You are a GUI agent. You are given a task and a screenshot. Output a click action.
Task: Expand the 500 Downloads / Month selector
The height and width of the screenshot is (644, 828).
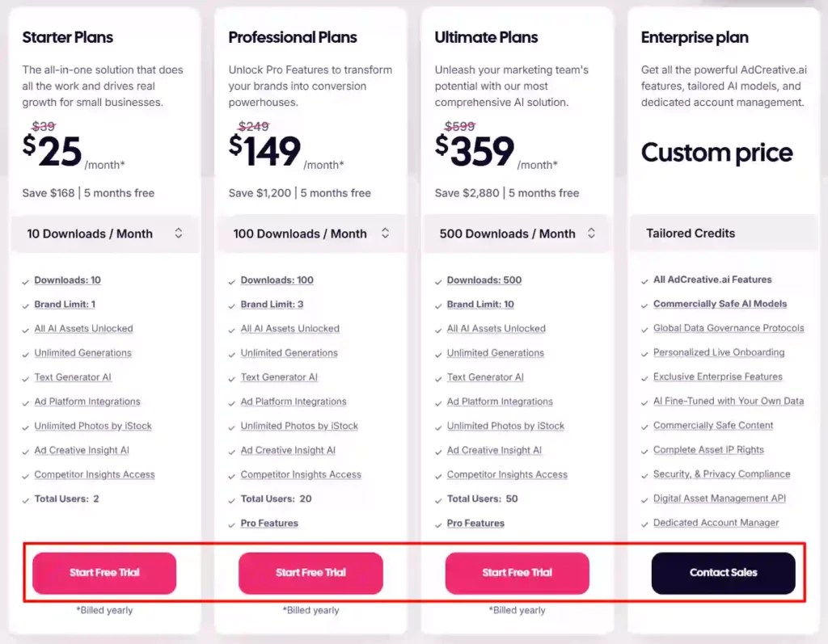(x=517, y=234)
